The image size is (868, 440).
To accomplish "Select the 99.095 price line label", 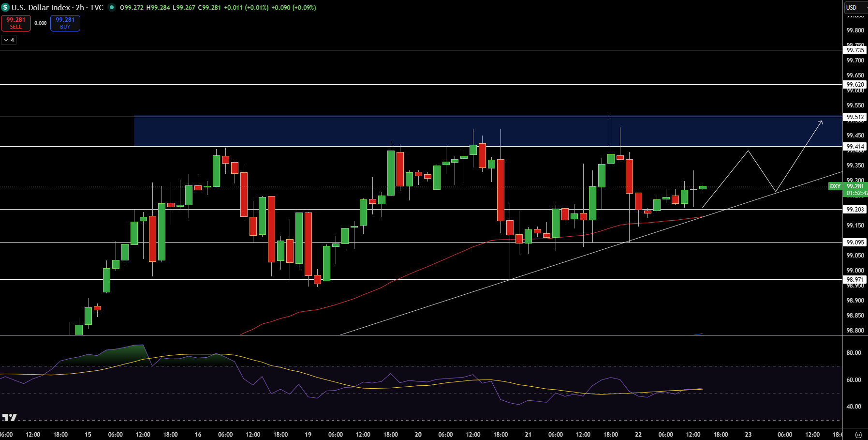I will coord(855,242).
